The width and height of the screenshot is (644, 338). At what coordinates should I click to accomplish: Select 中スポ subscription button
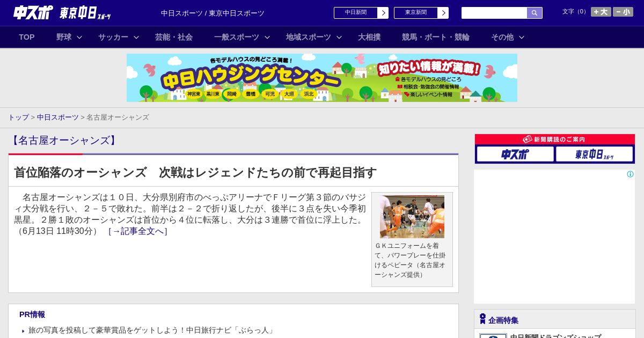515,154
